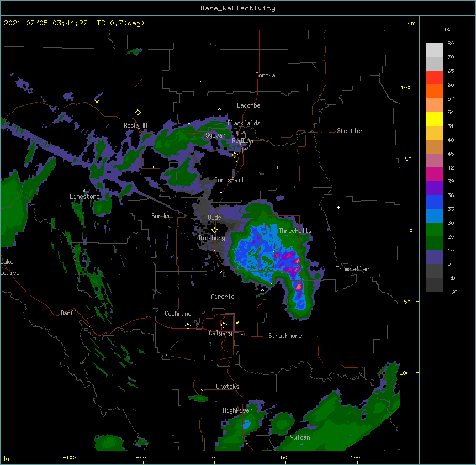Image resolution: width=476 pixels, height=465 pixels.
Task: Click the ThreeHills city label
Action: (295, 231)
